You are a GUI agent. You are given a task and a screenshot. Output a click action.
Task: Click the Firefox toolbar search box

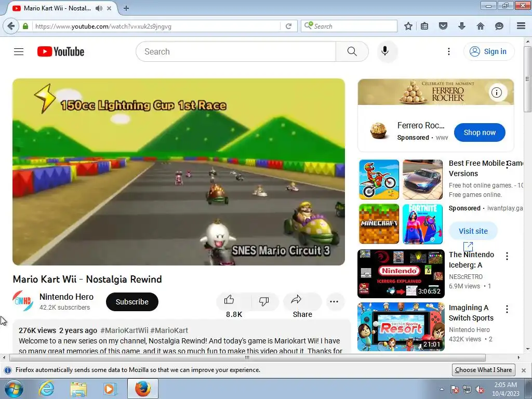tap(349, 26)
